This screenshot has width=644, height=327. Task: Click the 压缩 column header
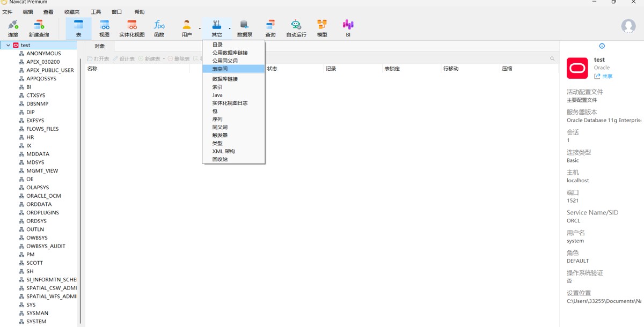529,69
